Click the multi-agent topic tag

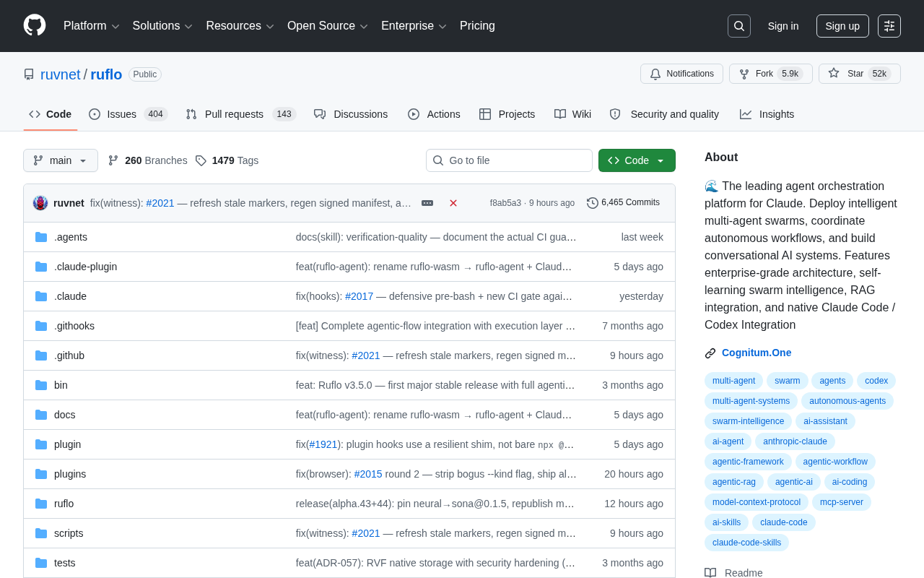(x=733, y=381)
